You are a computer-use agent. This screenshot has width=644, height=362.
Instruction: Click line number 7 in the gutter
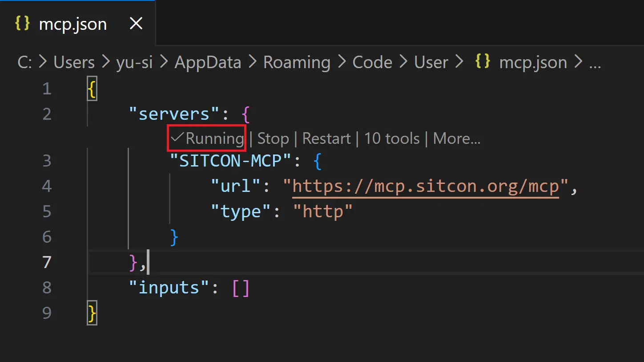pyautogui.click(x=47, y=262)
